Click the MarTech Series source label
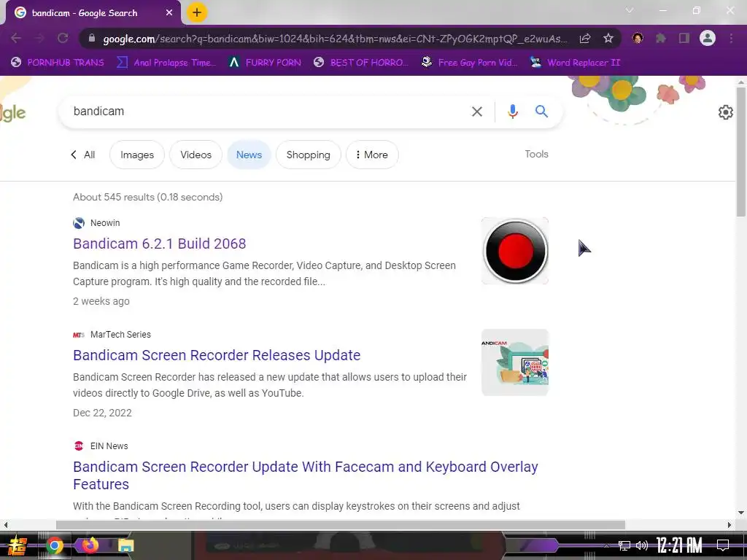This screenshot has width=747, height=560. (x=120, y=334)
